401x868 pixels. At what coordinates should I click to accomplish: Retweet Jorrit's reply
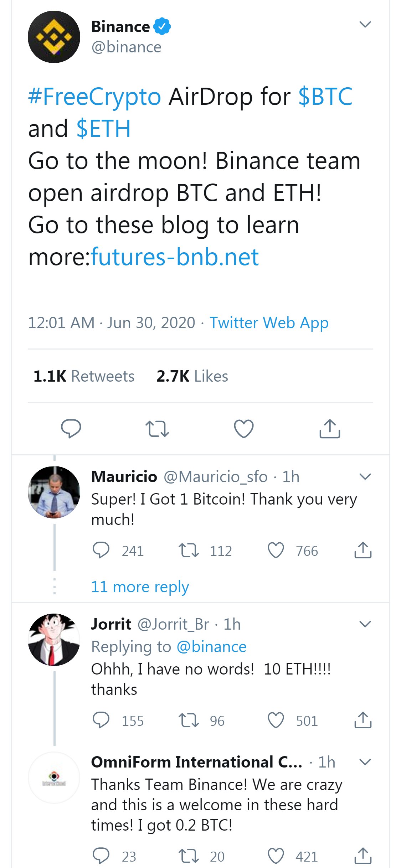pos(189,720)
